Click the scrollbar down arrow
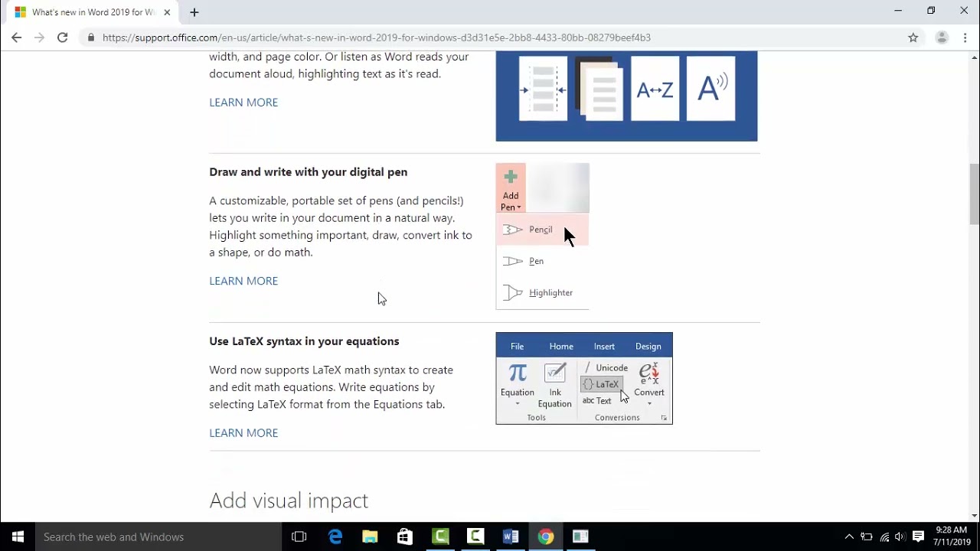Screen dimensions: 980x551 (974, 516)
